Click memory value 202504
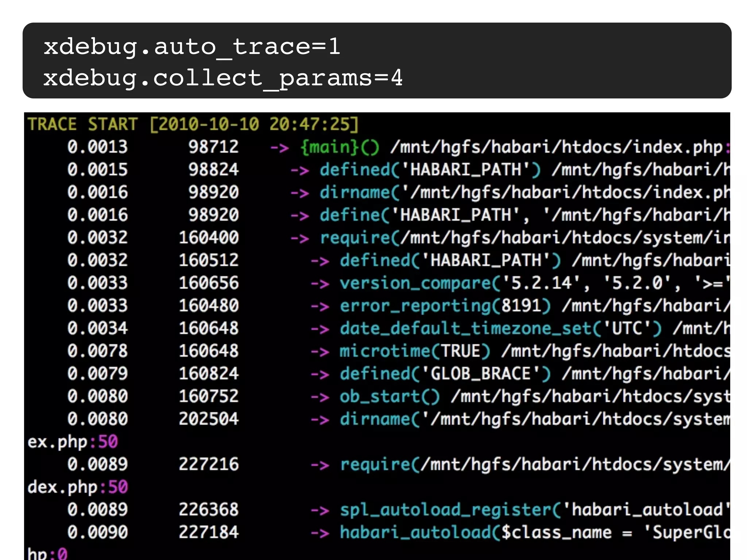 [x=209, y=419]
